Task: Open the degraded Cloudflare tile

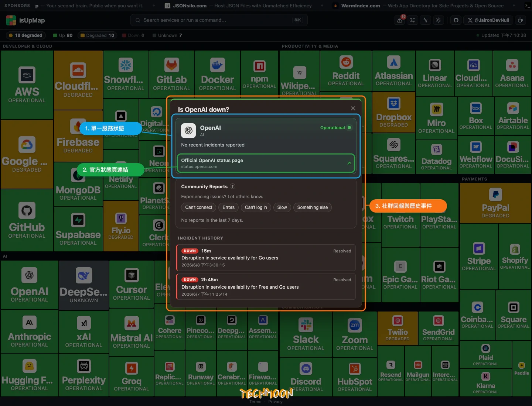Action: pyautogui.click(x=78, y=80)
